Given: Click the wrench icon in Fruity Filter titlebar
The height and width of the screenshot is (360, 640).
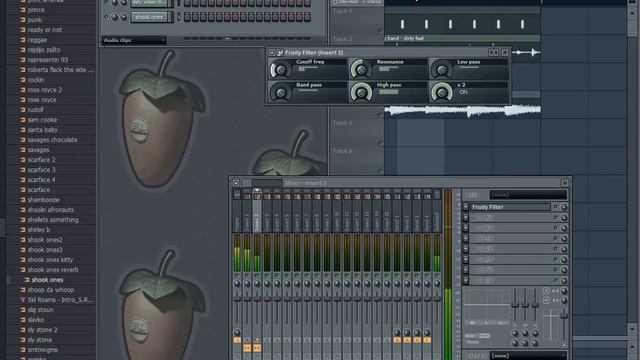Looking at the screenshot, I should pos(280,53).
